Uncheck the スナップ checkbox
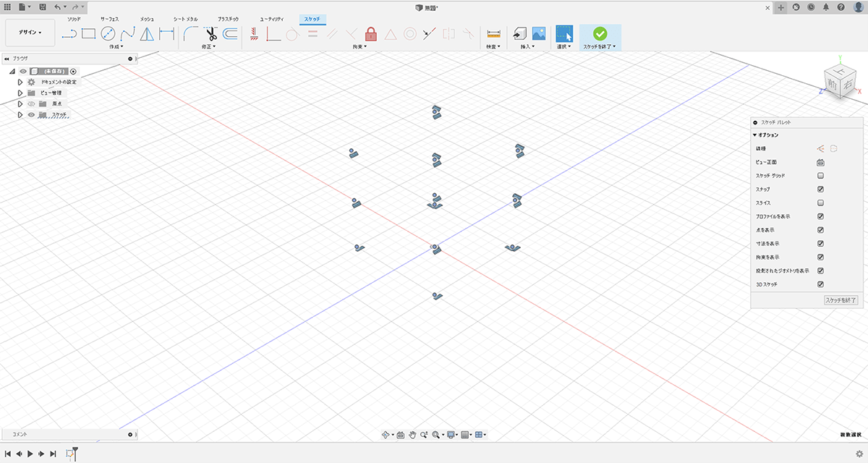This screenshot has height=463, width=868. 821,190
